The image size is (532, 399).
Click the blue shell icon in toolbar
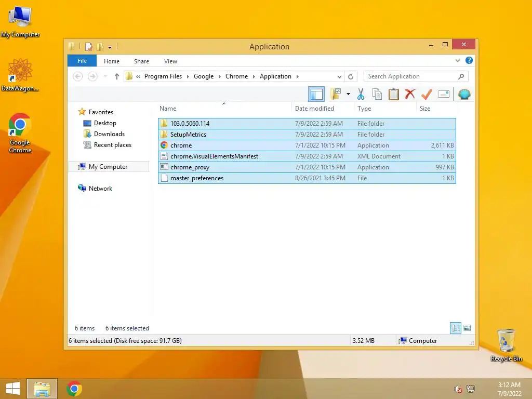click(x=464, y=94)
